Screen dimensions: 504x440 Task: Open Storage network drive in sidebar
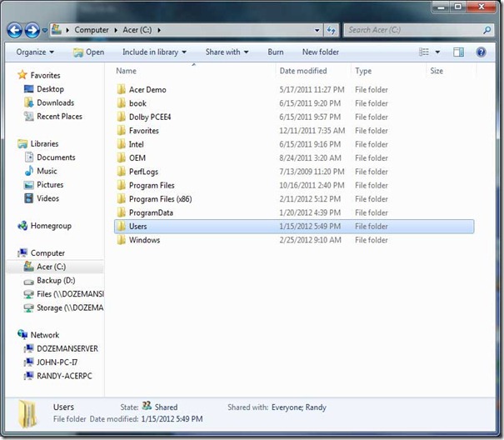(70, 307)
